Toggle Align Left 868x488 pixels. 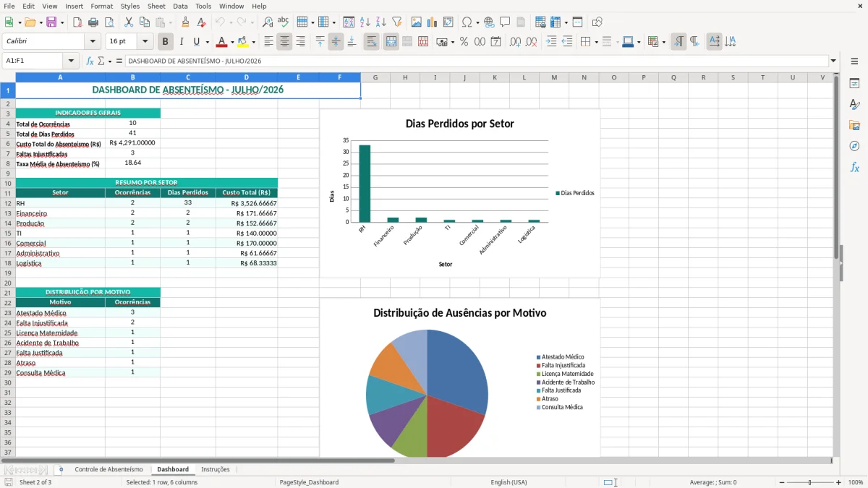click(x=268, y=42)
